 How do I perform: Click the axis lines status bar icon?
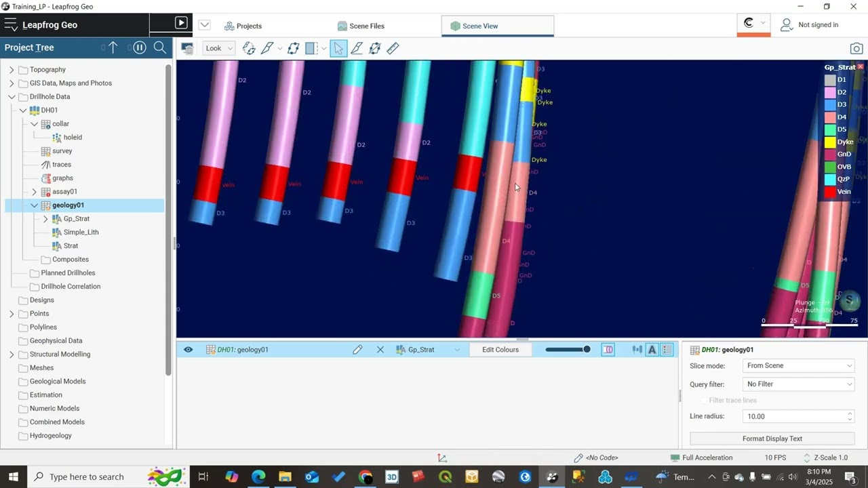pyautogui.click(x=442, y=458)
